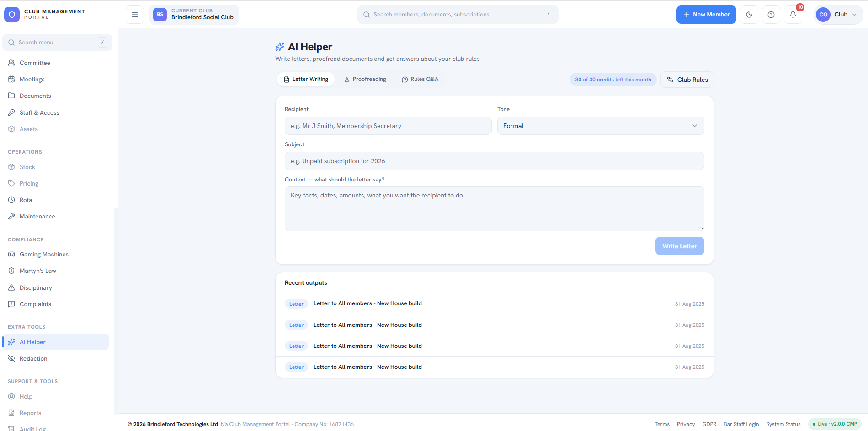The height and width of the screenshot is (431, 868).
Task: Toggle dark mode moon icon
Action: 749,15
